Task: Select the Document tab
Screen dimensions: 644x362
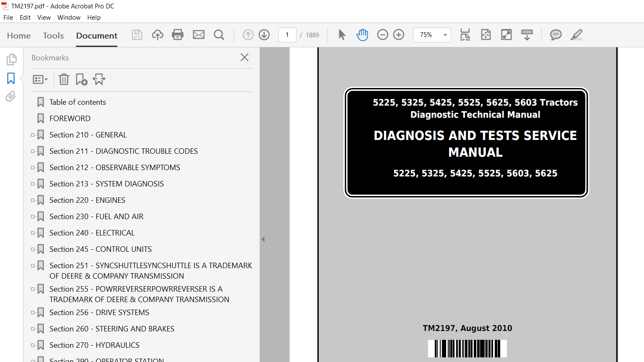Action: (x=97, y=36)
